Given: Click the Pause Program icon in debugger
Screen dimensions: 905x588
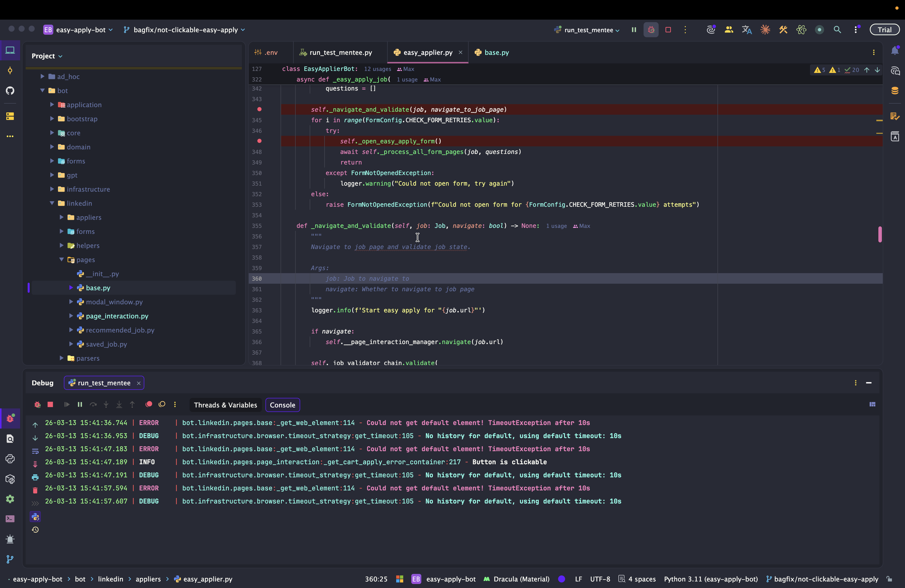Looking at the screenshot, I should tap(80, 404).
